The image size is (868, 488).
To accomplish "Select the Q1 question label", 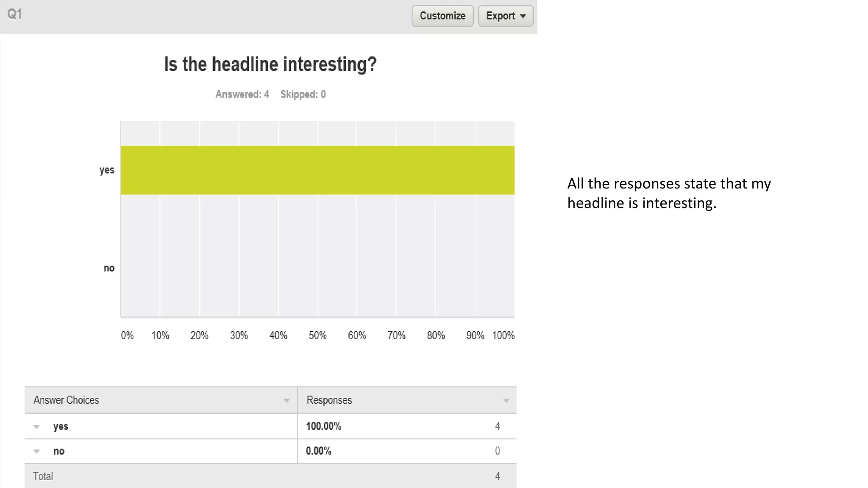I will [15, 14].
